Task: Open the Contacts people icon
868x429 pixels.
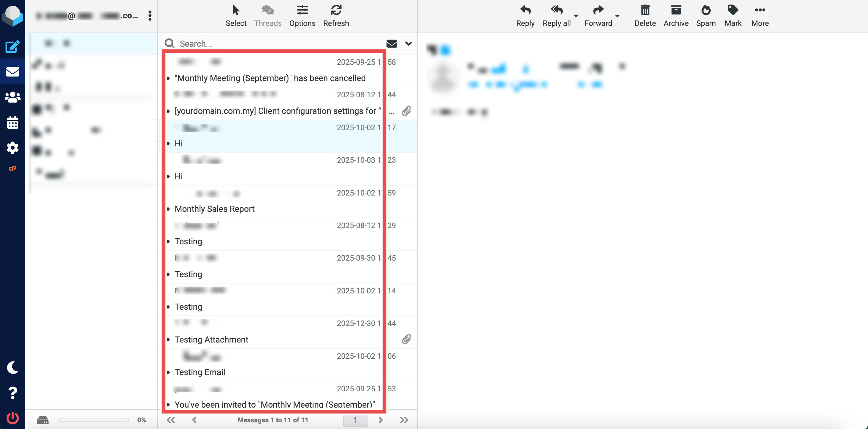Action: coord(12,97)
